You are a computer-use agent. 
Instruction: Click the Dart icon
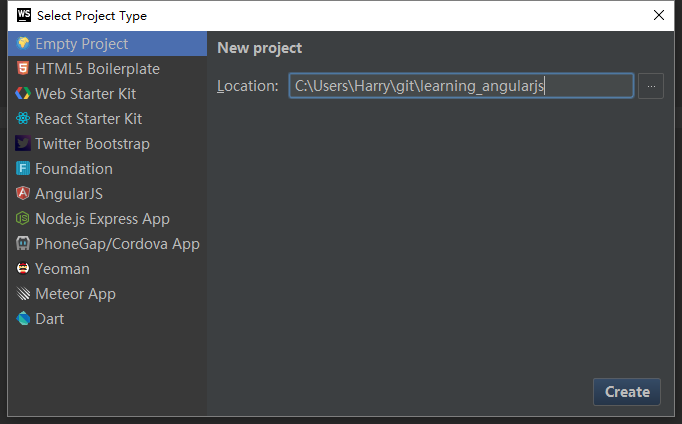tap(23, 319)
